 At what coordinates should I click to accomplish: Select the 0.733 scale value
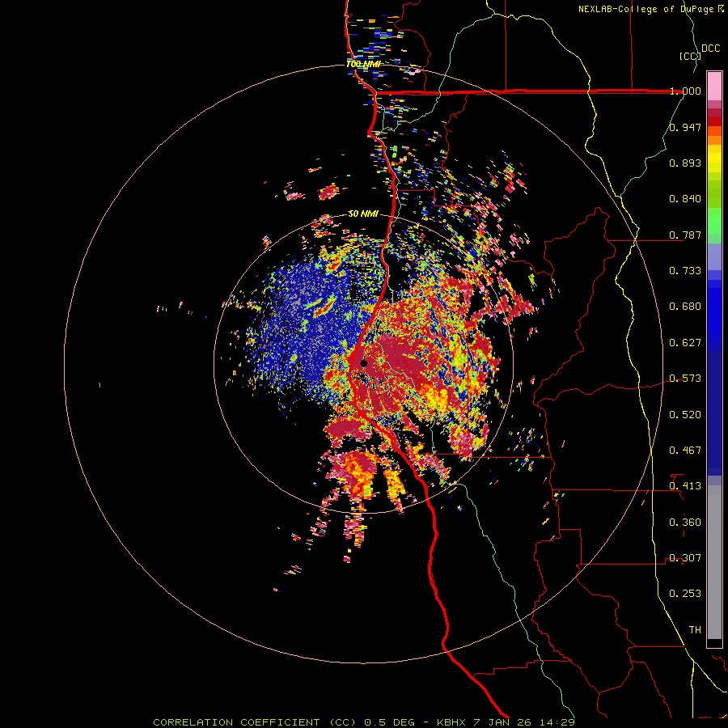685,271
